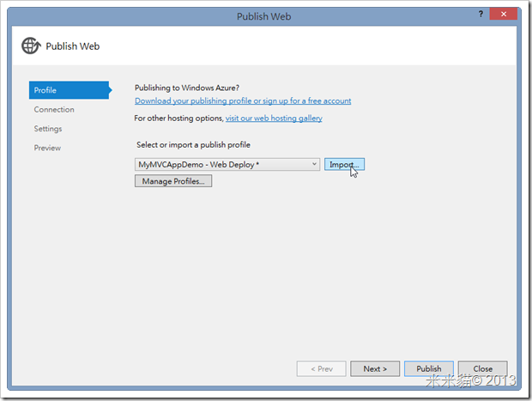The image size is (532, 401).
Task: Click the < Prev button
Action: (x=321, y=368)
